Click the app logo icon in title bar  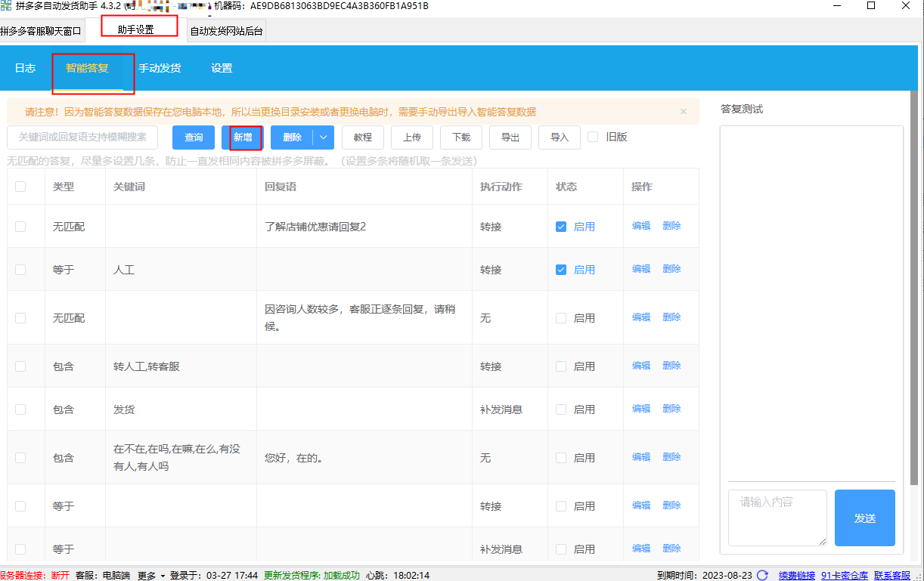pos(6,5)
